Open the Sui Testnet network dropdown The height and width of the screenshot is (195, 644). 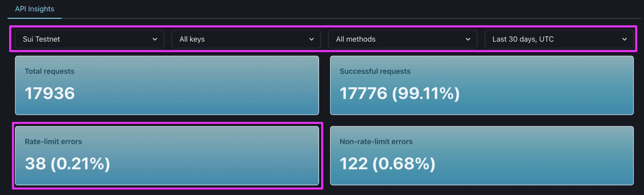coord(90,39)
